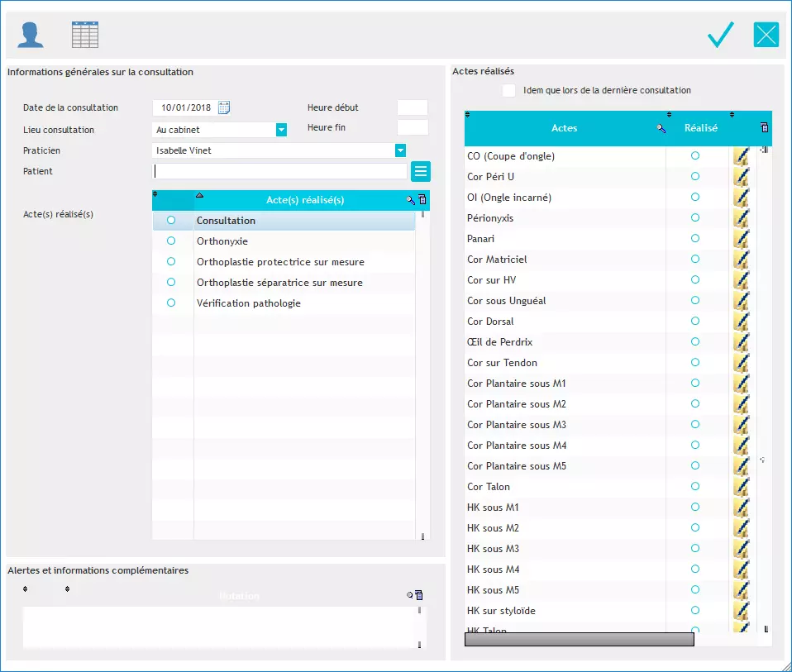Open the patient profile icon
The image size is (792, 672).
click(x=31, y=35)
